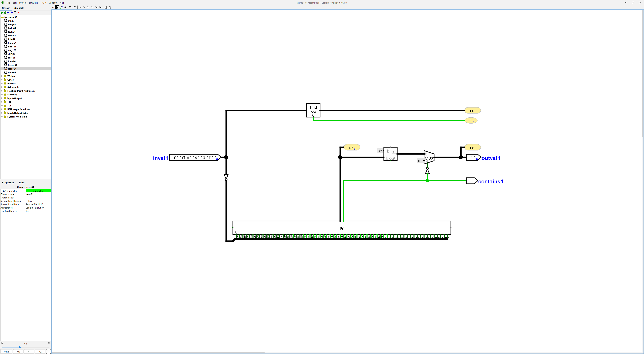Expand the Arithmetic library folder
Image resolution: width=644 pixels, height=354 pixels.
tap(2, 87)
